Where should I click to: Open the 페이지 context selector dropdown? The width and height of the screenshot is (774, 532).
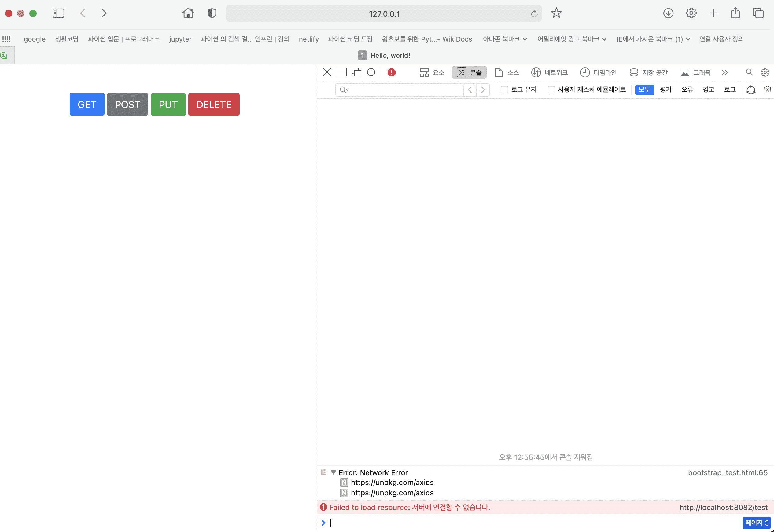[756, 522]
